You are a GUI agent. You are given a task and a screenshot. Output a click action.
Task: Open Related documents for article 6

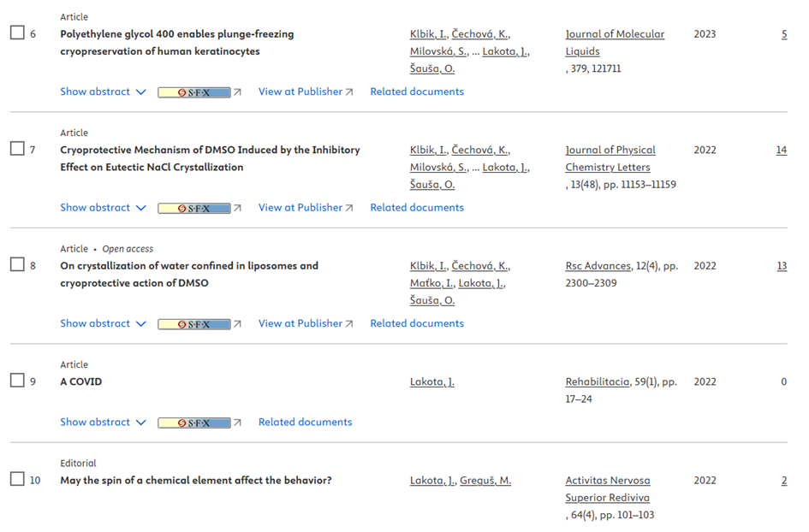point(417,92)
